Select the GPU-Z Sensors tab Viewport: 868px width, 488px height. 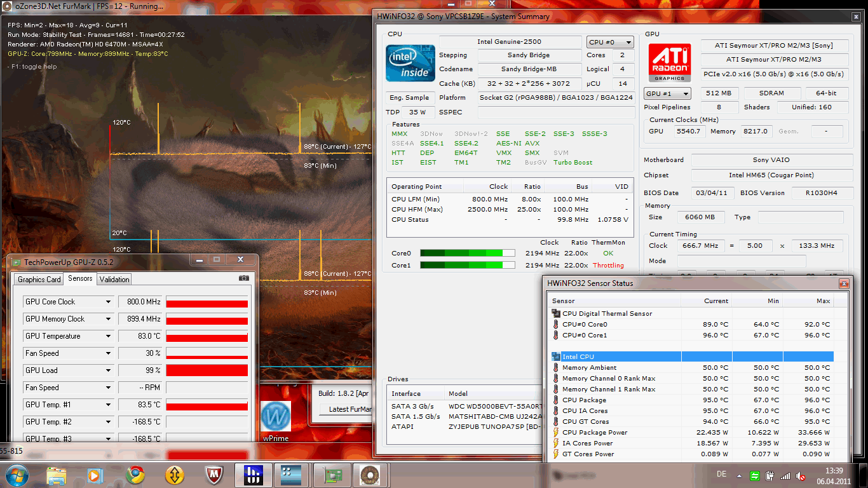coord(80,278)
